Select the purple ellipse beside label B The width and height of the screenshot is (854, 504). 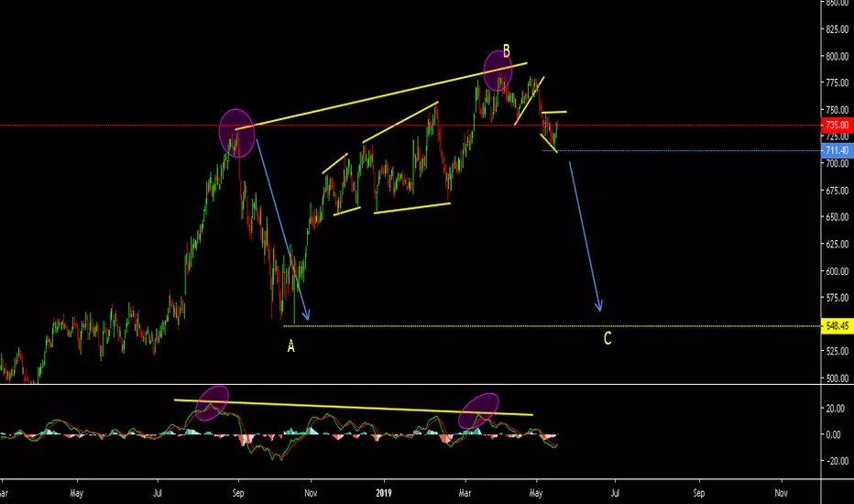point(498,71)
